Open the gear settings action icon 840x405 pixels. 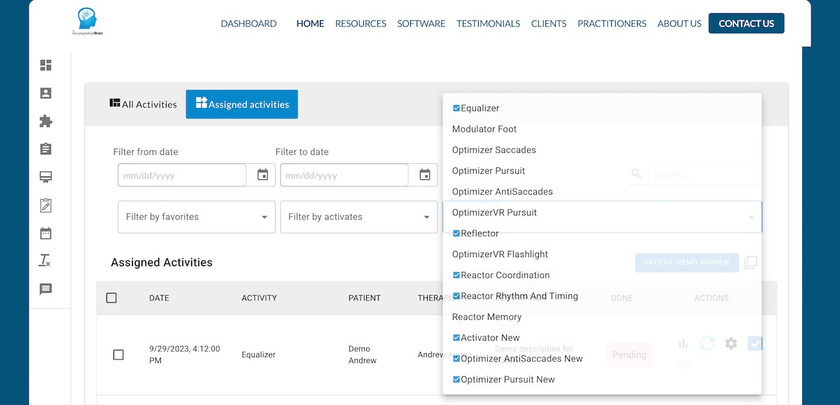tap(731, 343)
